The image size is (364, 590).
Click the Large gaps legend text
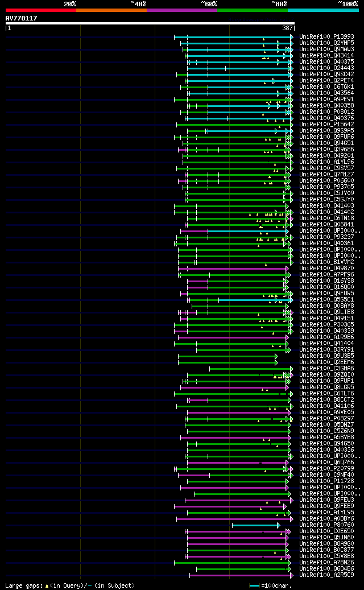(x=70, y=585)
